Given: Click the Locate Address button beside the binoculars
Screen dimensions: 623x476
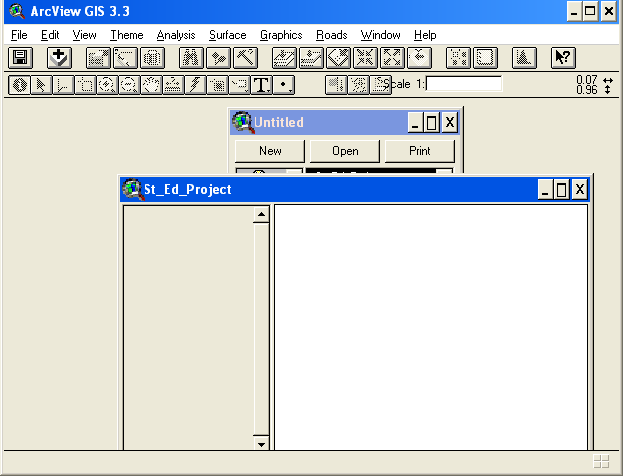Looking at the screenshot, I should pos(218,58).
